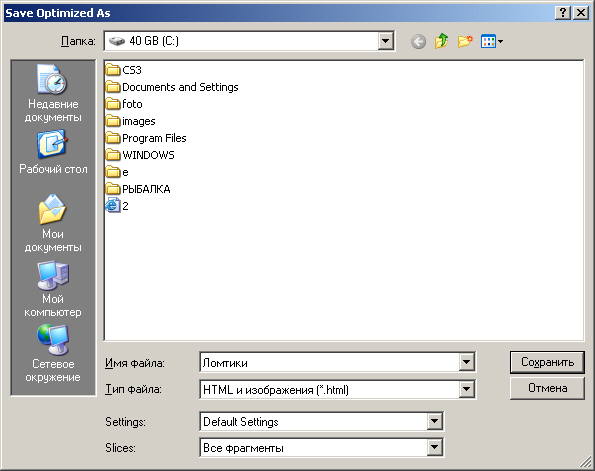595x471 pixels.
Task: Open the view menu icon
Action: (x=488, y=41)
